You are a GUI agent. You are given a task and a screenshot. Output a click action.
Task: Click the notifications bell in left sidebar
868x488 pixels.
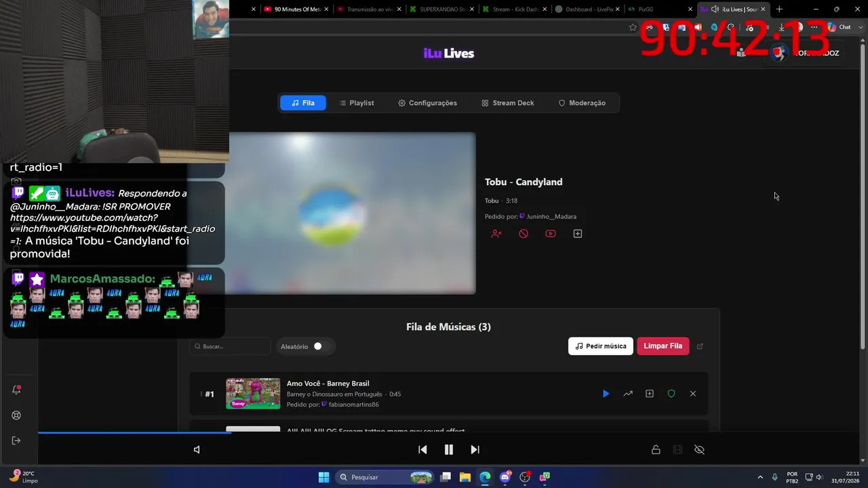click(x=17, y=390)
